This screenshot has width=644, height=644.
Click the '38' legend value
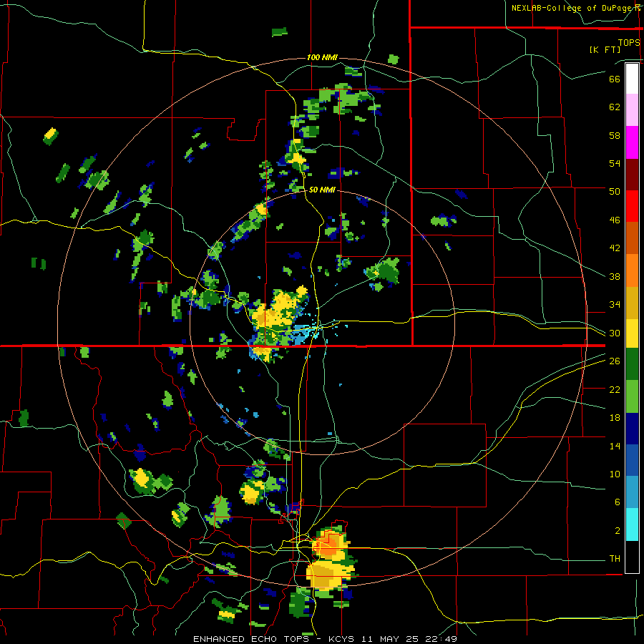(615, 276)
